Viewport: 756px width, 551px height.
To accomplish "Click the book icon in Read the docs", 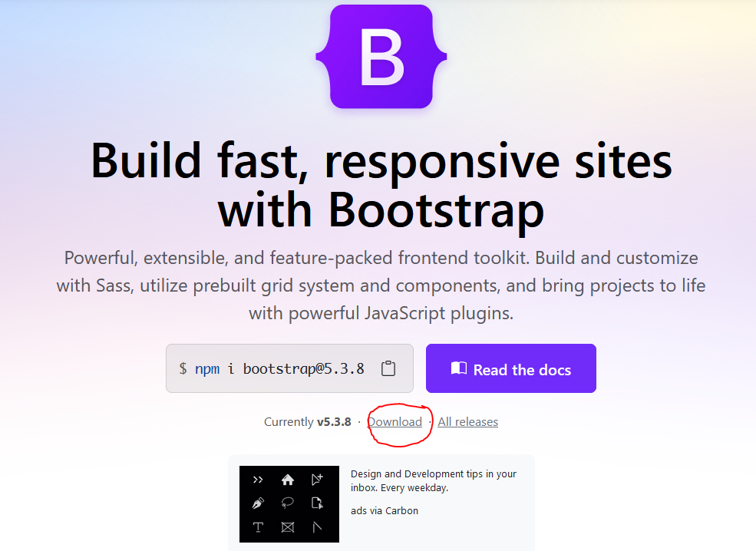I will click(458, 368).
